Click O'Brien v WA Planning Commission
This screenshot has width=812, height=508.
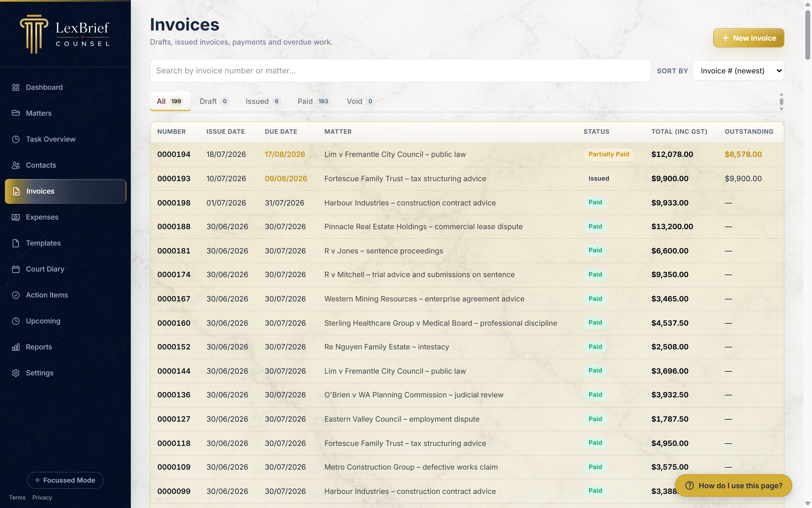(x=414, y=395)
